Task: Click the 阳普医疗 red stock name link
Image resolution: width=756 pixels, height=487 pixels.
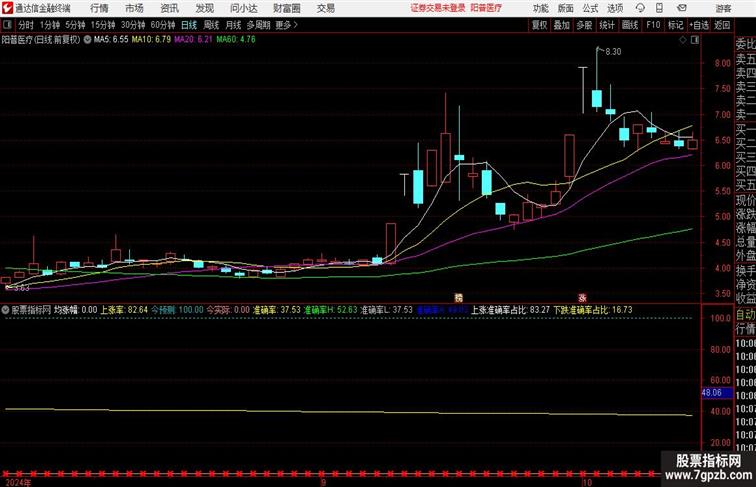Action: 486,8
